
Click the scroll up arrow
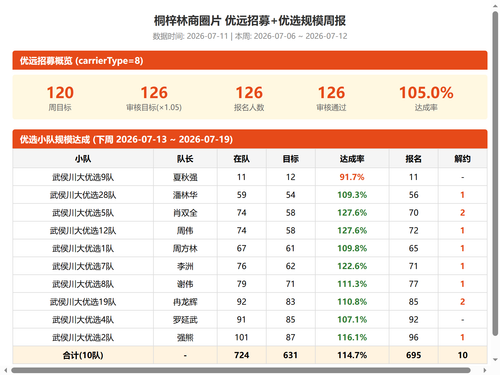(x=495, y=6)
